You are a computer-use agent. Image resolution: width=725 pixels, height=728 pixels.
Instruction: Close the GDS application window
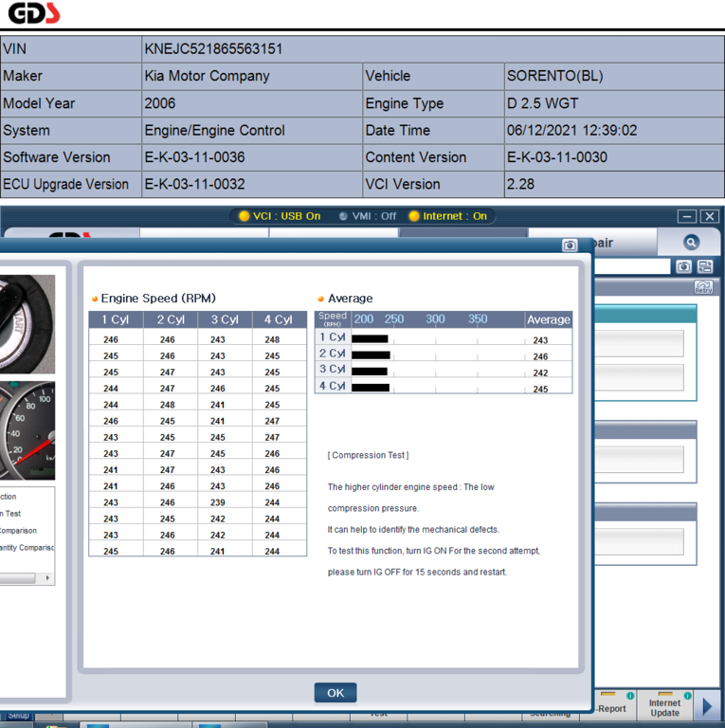710,216
